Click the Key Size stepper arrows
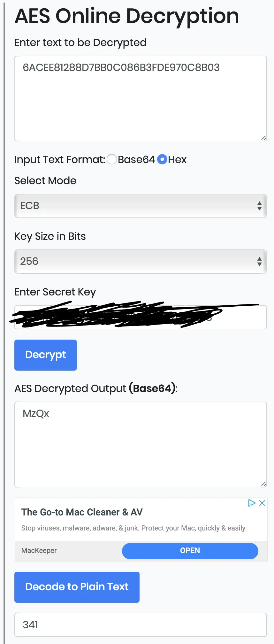274x644 pixels. coord(259,262)
